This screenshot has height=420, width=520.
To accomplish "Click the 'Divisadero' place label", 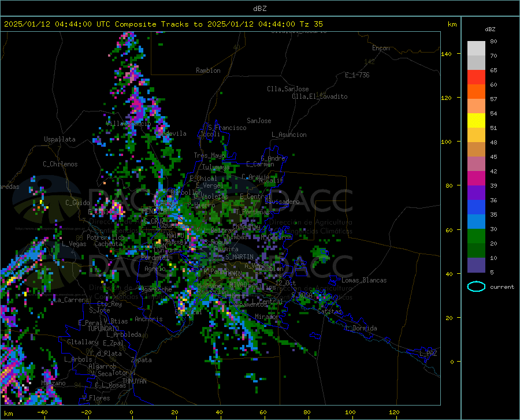I will point(282,202).
